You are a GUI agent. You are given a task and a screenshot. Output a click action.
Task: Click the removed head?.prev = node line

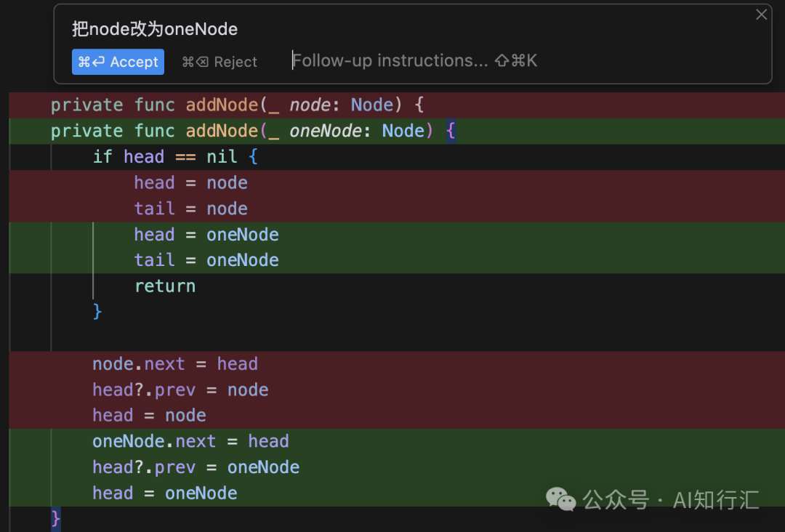(180, 390)
